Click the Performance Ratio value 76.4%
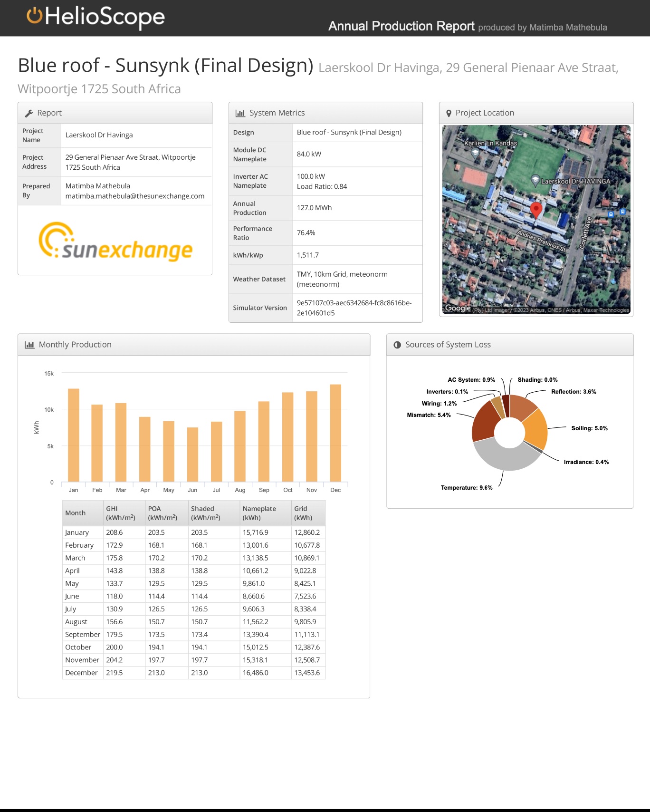 (306, 233)
